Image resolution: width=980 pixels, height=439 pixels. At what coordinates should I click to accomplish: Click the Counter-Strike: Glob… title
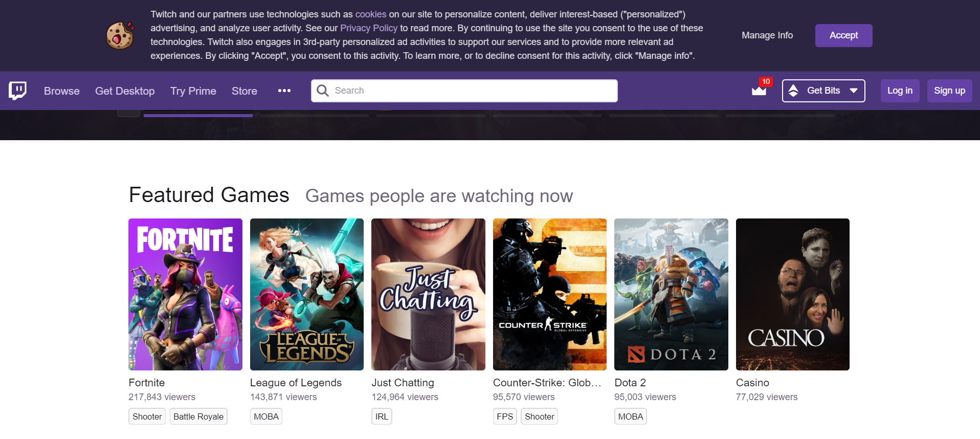coord(547,383)
